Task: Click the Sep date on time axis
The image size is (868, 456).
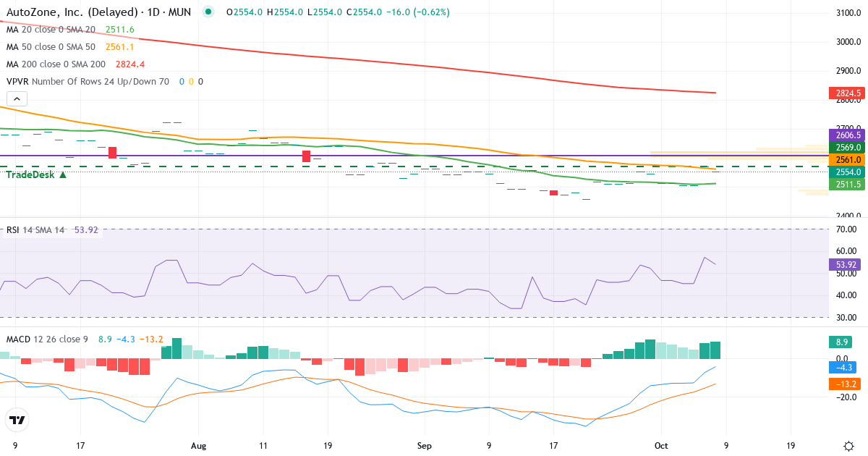Action: (425, 446)
